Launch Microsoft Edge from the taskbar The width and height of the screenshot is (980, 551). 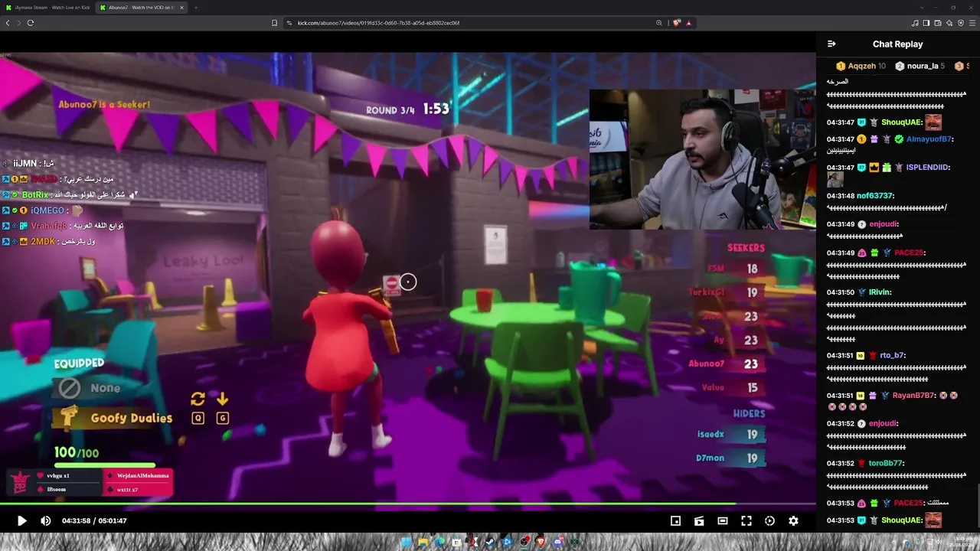[x=439, y=543]
